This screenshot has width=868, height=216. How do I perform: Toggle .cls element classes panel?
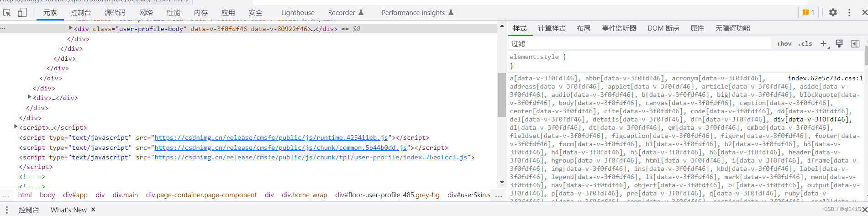click(805, 44)
